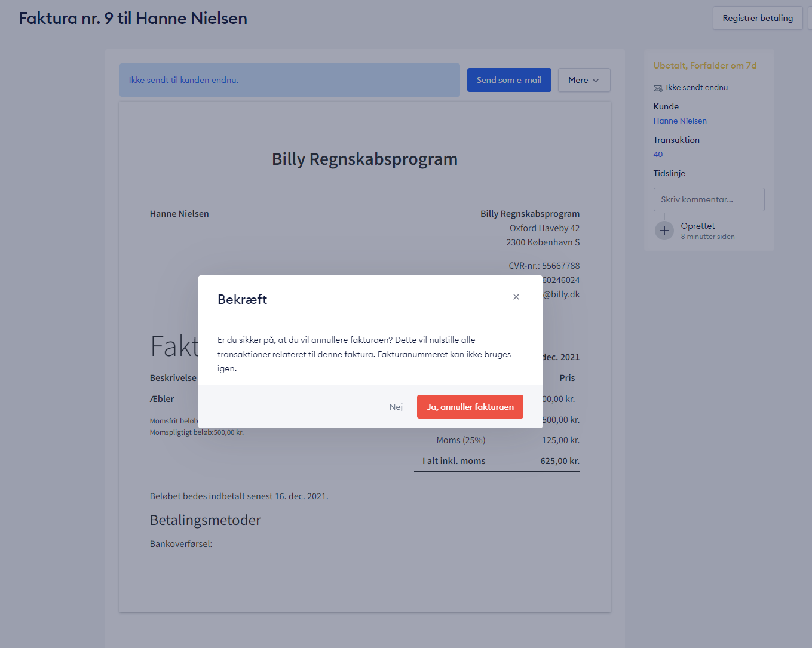This screenshot has width=812, height=648.
Task: Click 'I alt inkl. moms' total label
Action: point(454,461)
